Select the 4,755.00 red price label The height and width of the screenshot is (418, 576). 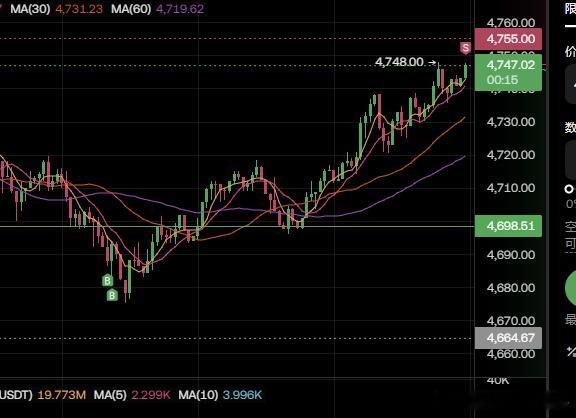[x=508, y=39]
